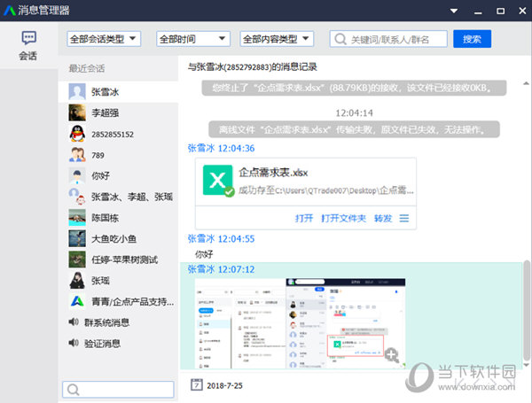Expand the 全部内容类型 dropdown
Image resolution: width=532 pixels, height=403 pixels.
277,39
